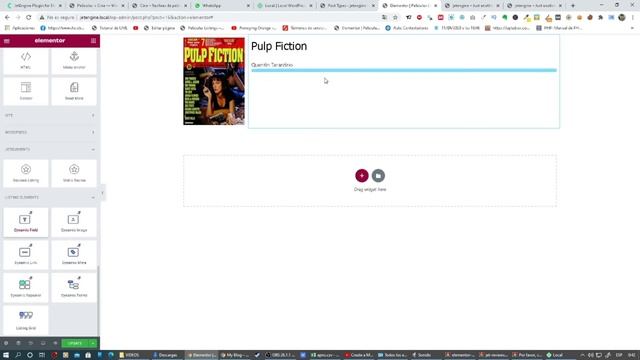The width and height of the screenshot is (640, 360).
Task: Open the Tutorial de UML bookmark
Action: pos(109,28)
